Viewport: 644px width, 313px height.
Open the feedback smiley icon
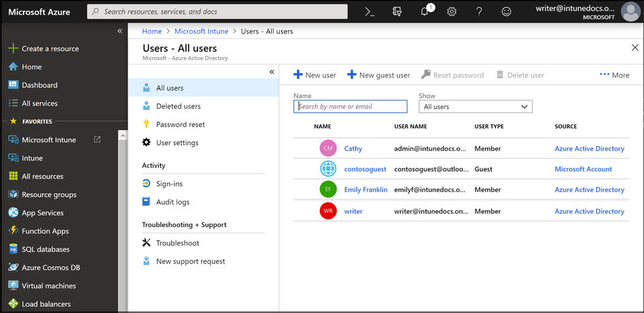506,11
